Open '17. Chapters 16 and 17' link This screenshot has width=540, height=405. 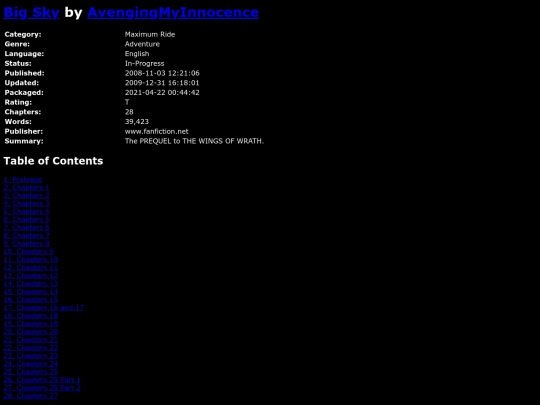tap(44, 308)
